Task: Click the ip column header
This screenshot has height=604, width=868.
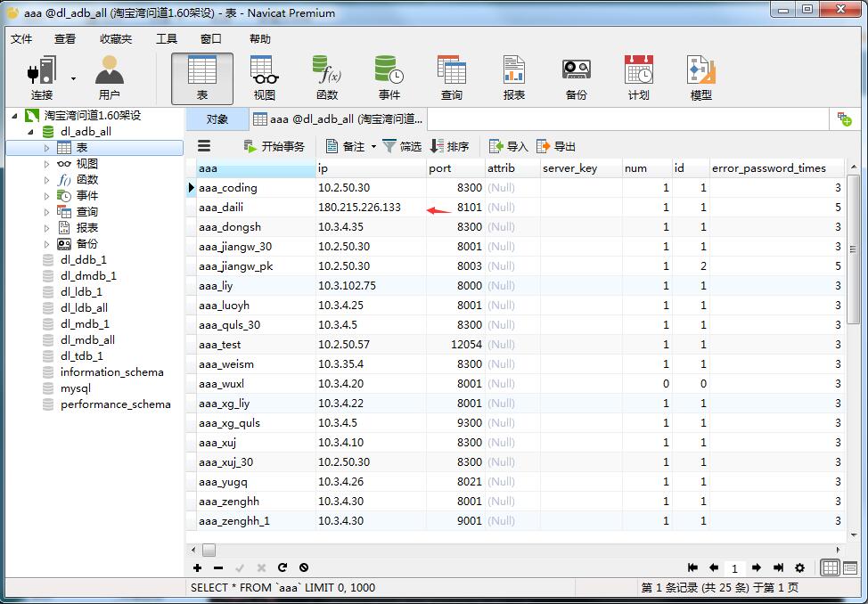Action: point(371,168)
